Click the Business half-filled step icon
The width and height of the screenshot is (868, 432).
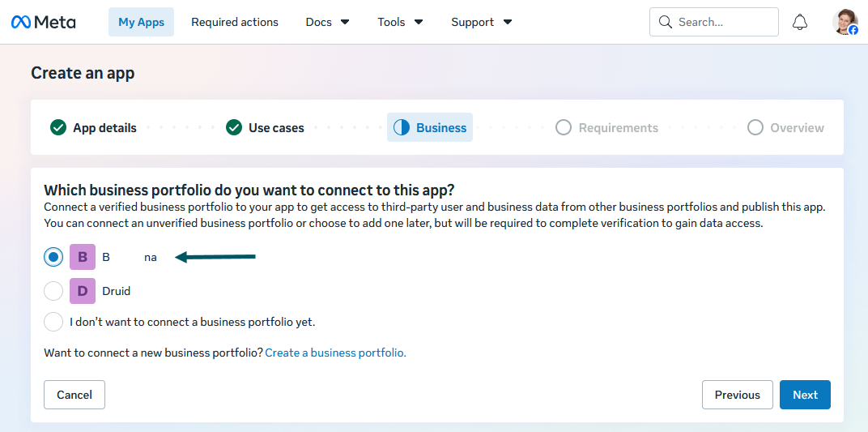tap(402, 127)
